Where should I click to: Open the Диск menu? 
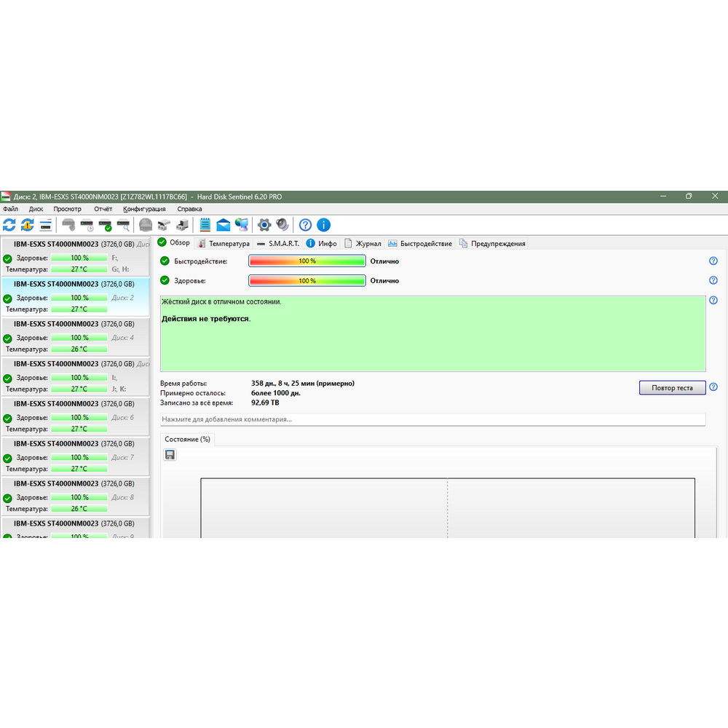tap(36, 209)
